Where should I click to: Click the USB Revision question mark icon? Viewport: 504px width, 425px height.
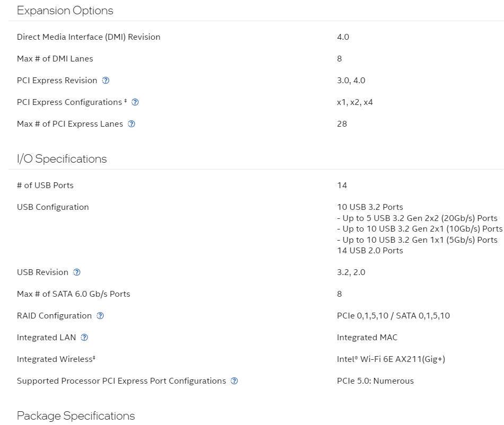tap(76, 272)
